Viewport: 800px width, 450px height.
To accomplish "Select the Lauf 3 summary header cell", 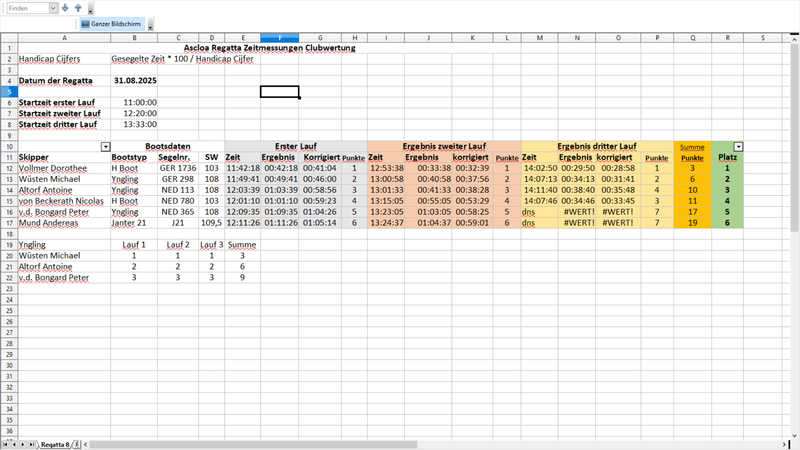I will (212, 245).
